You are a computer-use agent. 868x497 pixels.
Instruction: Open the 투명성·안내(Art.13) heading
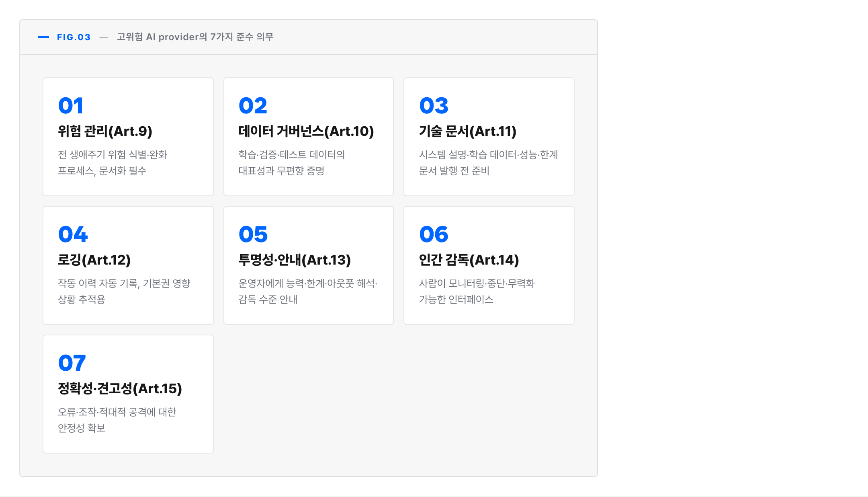(x=295, y=260)
